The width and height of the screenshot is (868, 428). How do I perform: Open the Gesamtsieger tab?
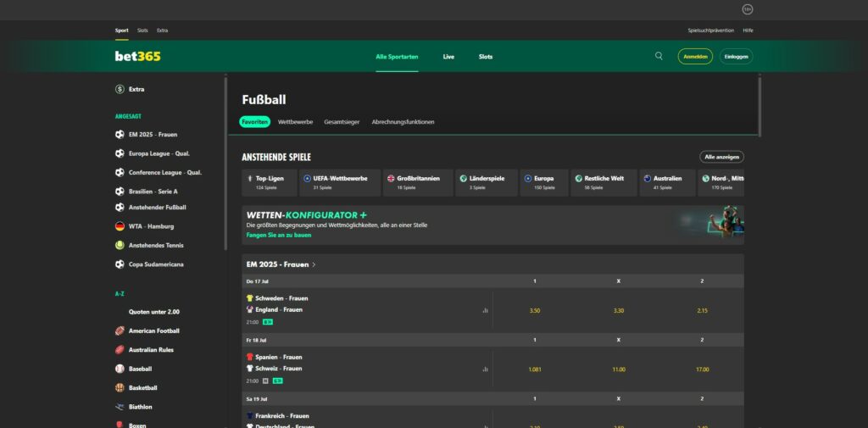coord(342,122)
